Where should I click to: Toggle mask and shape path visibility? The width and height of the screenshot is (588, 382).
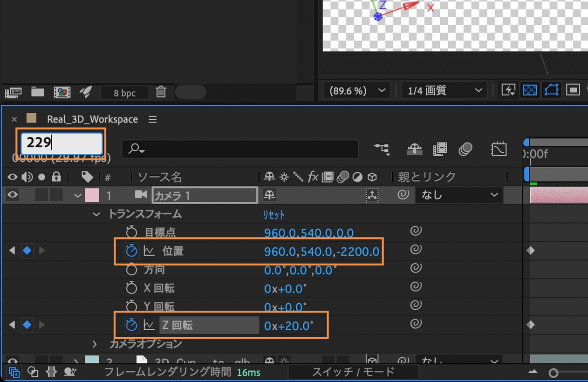(552, 90)
